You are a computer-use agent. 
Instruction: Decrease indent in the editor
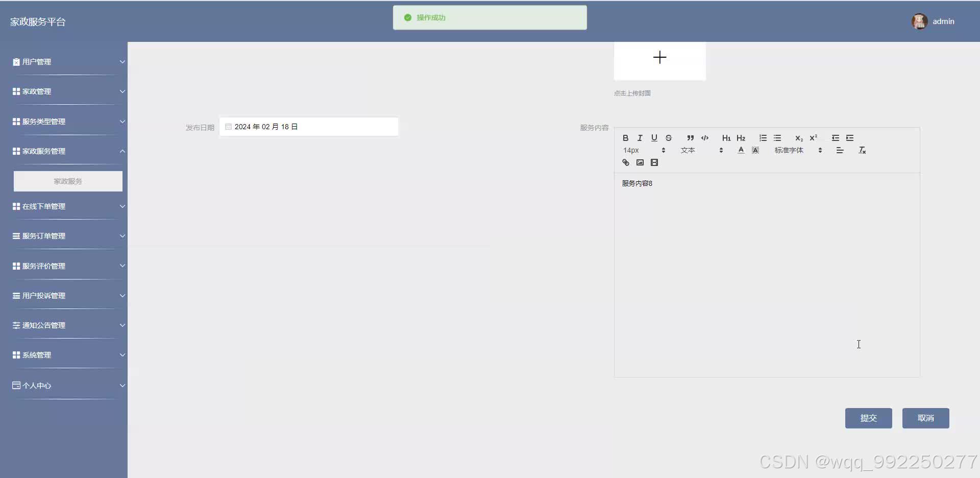tap(835, 138)
